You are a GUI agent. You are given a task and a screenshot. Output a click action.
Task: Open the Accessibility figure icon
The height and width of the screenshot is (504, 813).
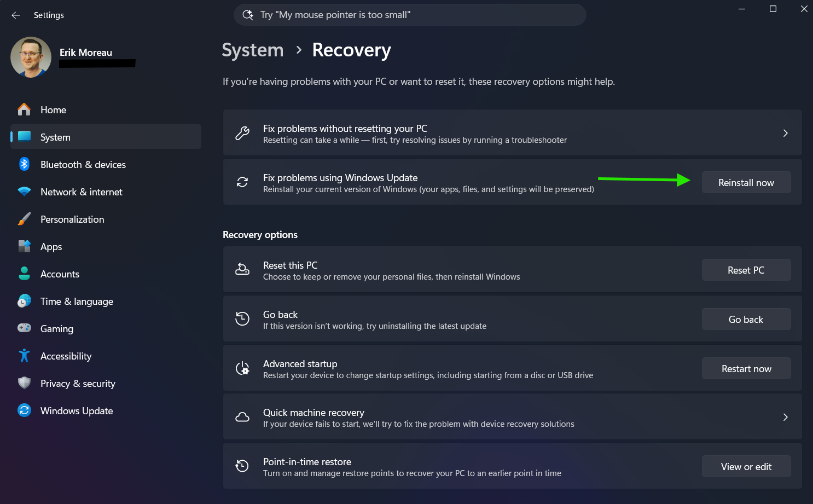click(24, 356)
